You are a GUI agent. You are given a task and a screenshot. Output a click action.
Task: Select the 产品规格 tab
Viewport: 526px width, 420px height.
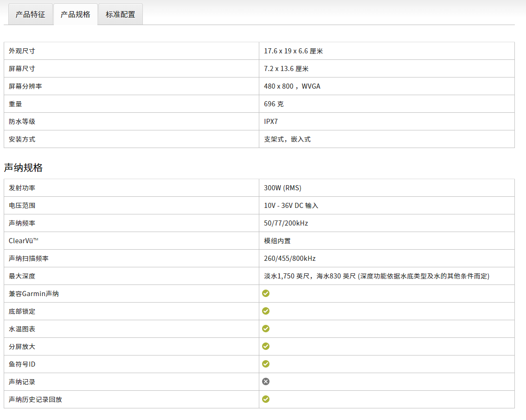coord(76,14)
